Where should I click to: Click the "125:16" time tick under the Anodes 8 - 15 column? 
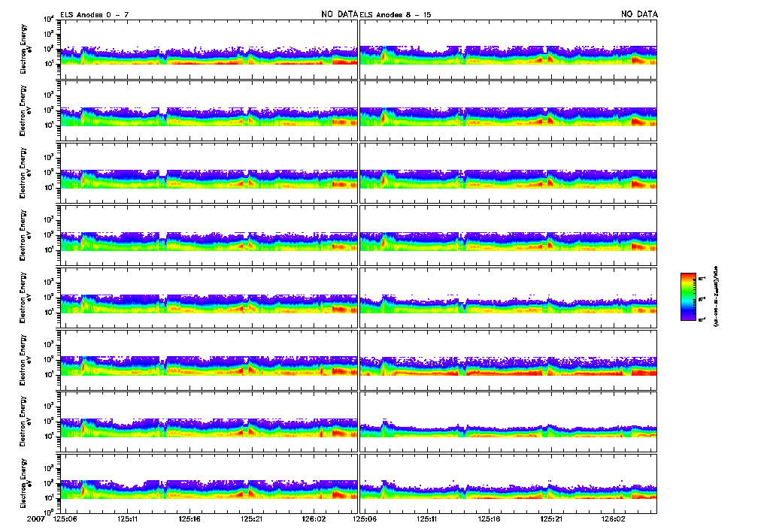click(489, 518)
